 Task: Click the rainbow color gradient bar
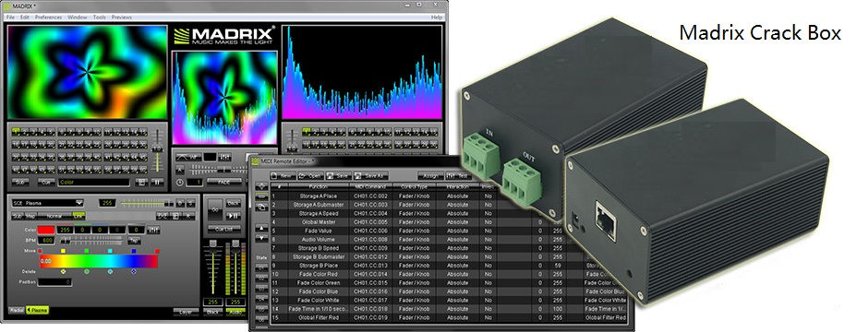pyautogui.click(x=99, y=261)
